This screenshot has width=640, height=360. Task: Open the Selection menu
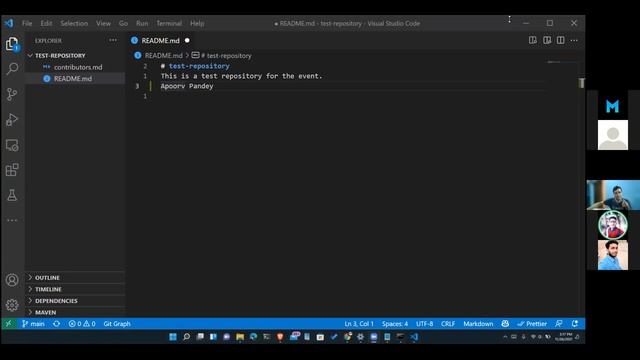pos(74,23)
